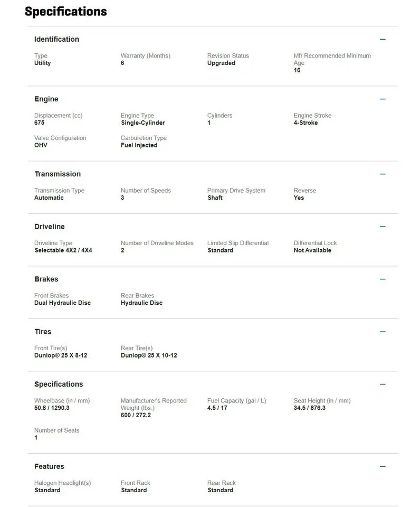Image resolution: width=420 pixels, height=507 pixels.
Task: Click the Fuel Injected carburetion value
Action: [139, 145]
